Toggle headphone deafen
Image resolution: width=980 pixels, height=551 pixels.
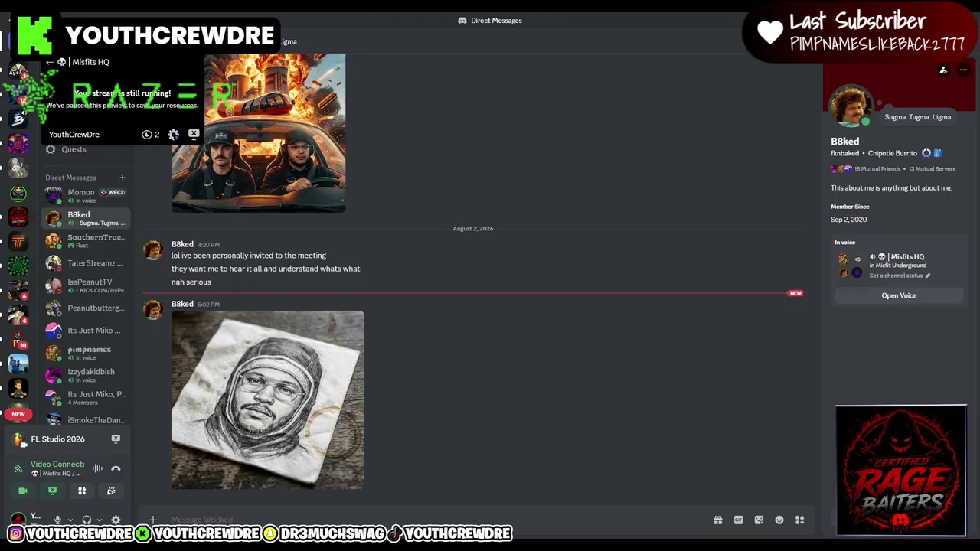[87, 520]
